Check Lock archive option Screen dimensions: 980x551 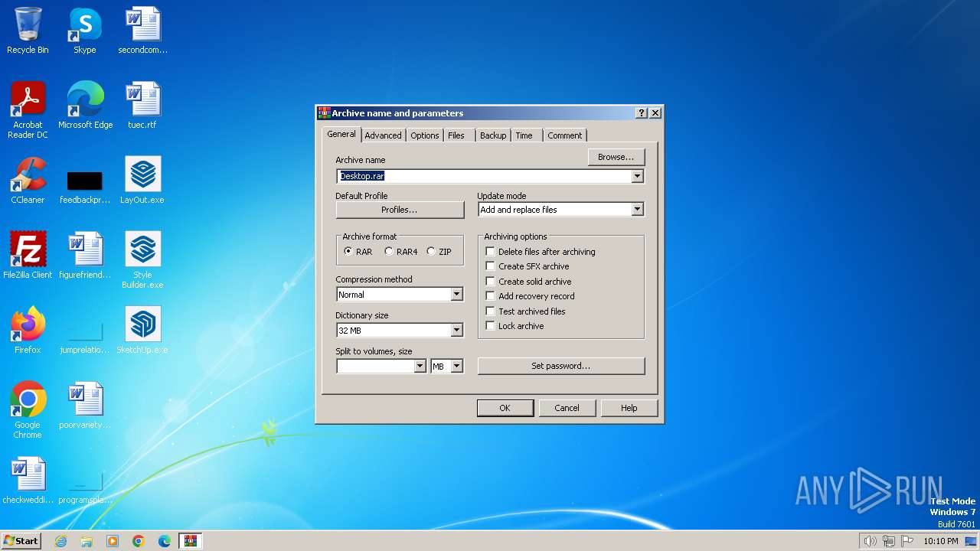coord(514,326)
